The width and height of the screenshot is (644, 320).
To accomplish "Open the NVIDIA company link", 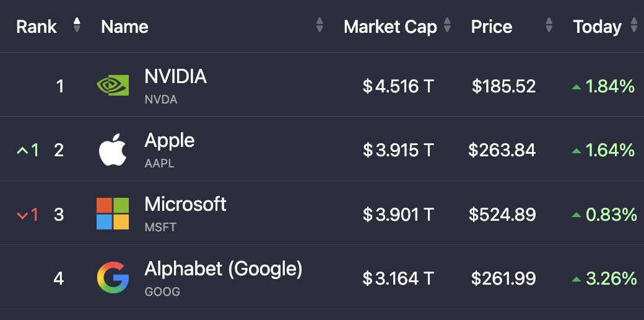I will point(175,76).
